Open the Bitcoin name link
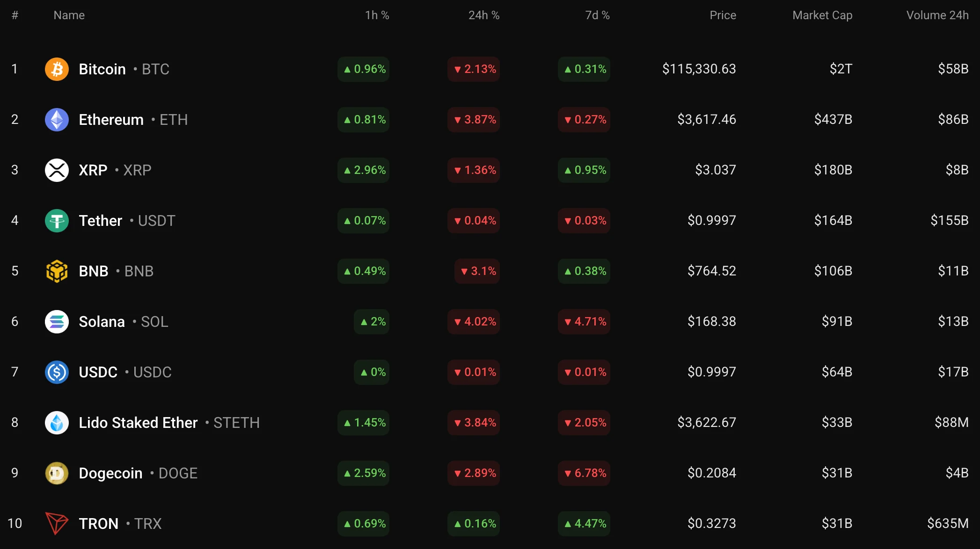 pos(102,69)
